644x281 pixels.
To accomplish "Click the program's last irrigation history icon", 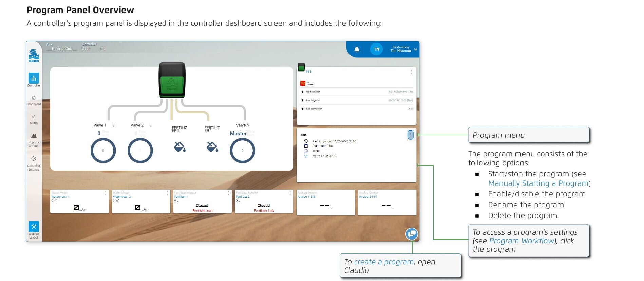I will (306, 141).
